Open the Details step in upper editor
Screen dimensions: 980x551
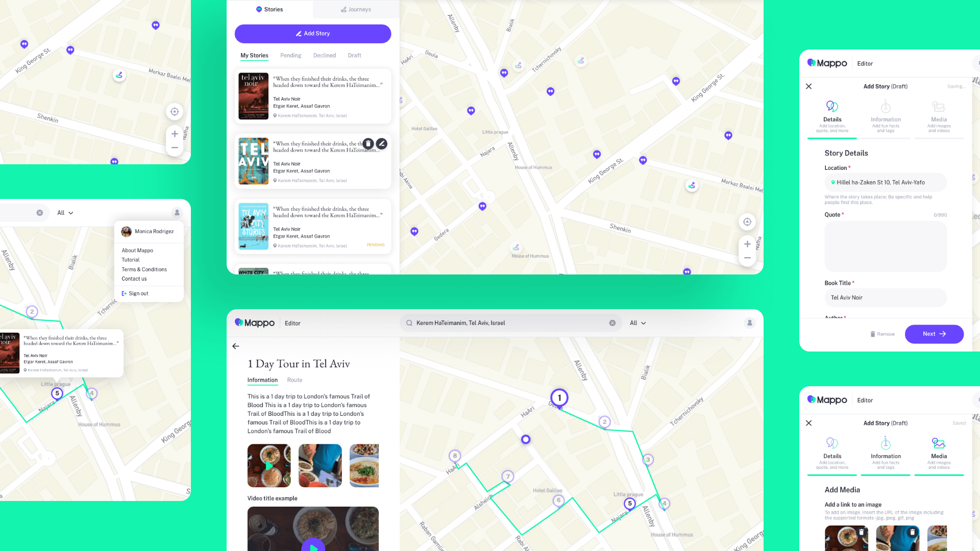pos(832,118)
